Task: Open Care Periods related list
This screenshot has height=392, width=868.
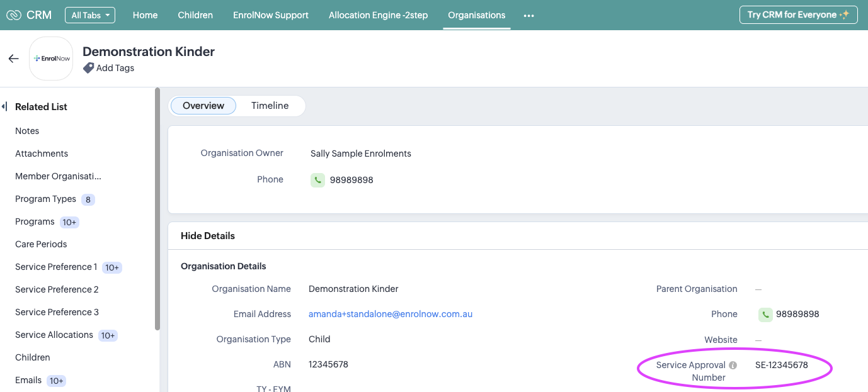Action: click(41, 244)
